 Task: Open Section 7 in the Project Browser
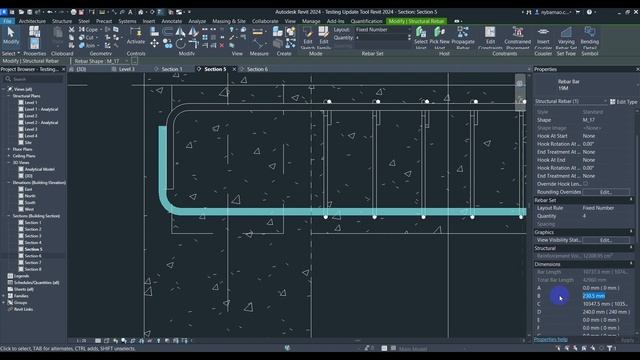click(33, 262)
